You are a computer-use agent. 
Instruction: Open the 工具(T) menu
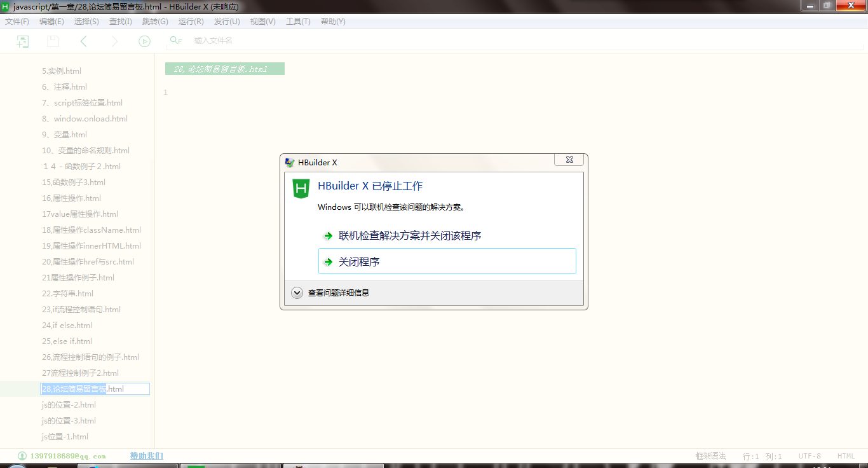298,22
